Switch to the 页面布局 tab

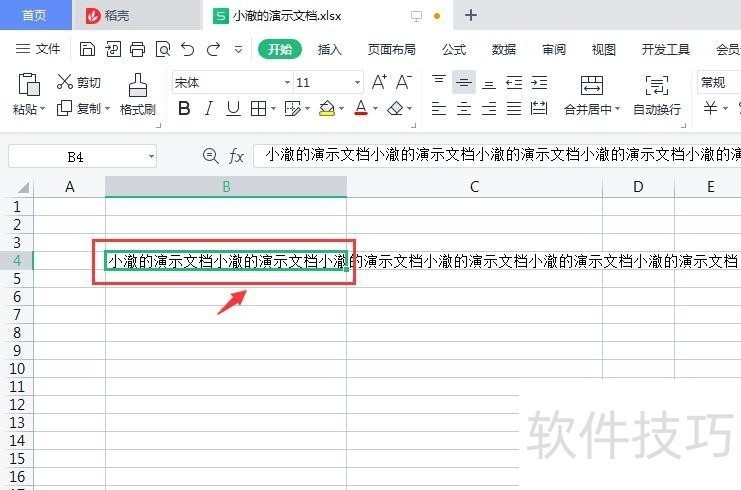pos(392,49)
